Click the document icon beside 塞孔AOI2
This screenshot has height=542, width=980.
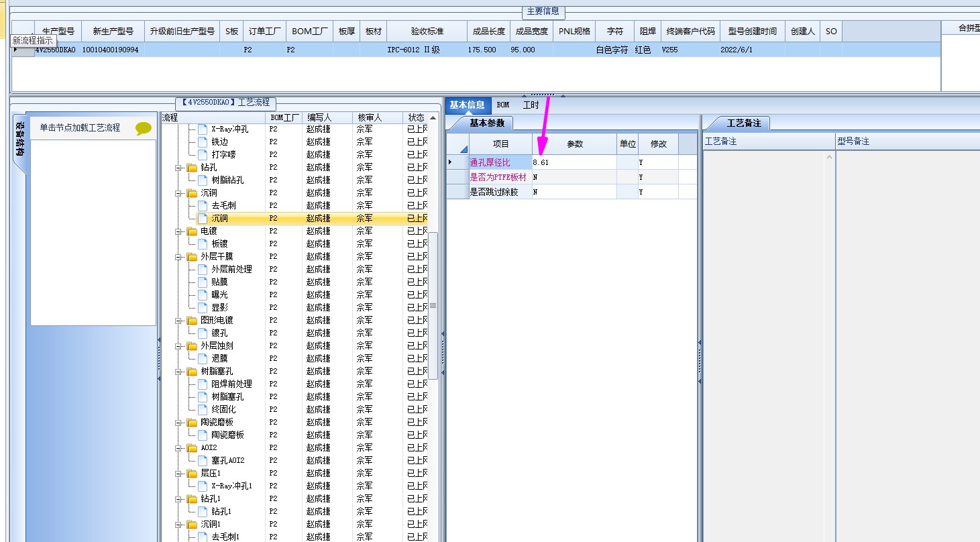tap(203, 460)
